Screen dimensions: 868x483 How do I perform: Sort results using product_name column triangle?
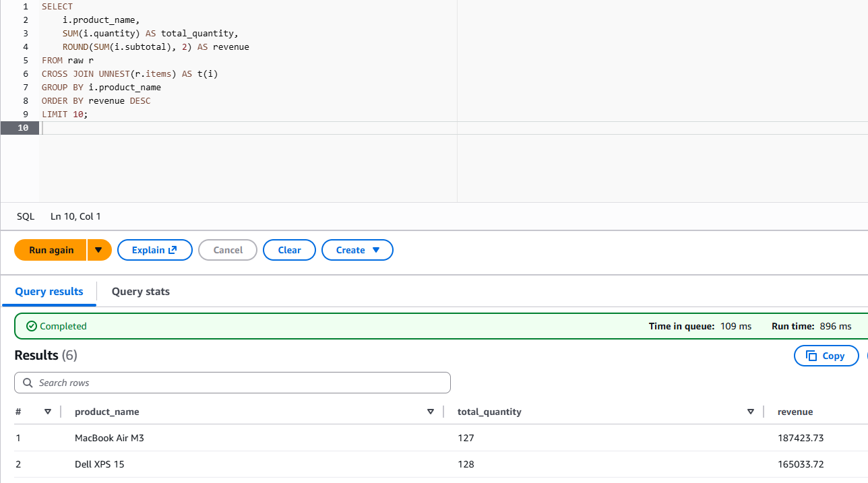coord(431,412)
